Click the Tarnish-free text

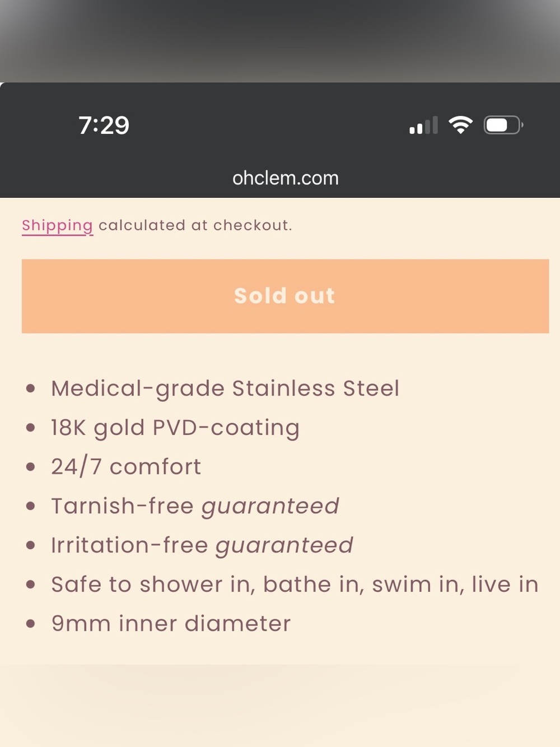click(122, 505)
